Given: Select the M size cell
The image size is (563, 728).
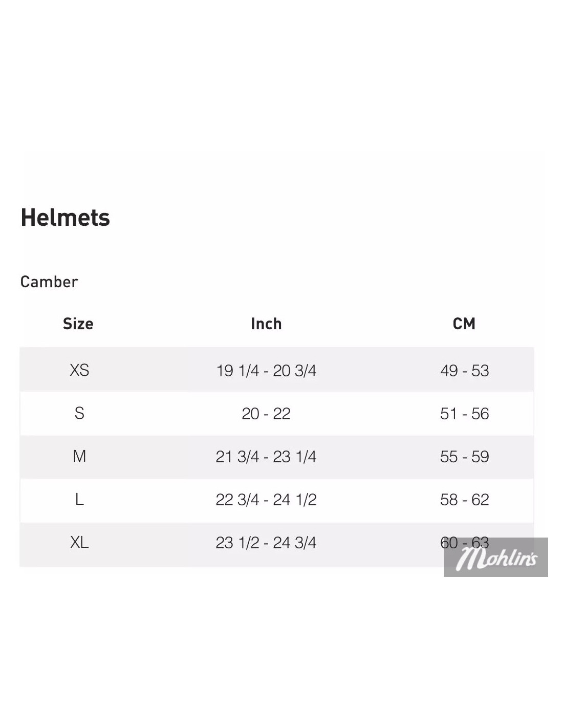Looking at the screenshot, I should click(79, 456).
